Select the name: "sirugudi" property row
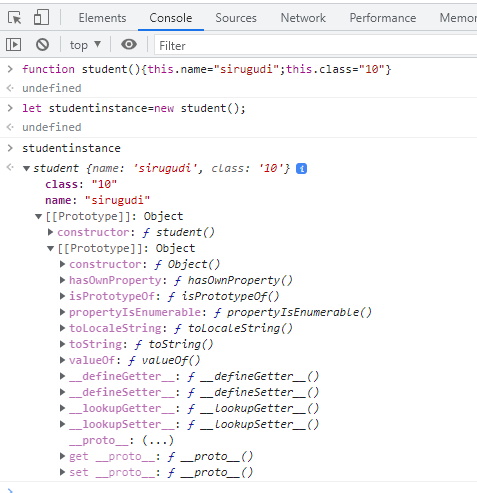 tap(98, 200)
